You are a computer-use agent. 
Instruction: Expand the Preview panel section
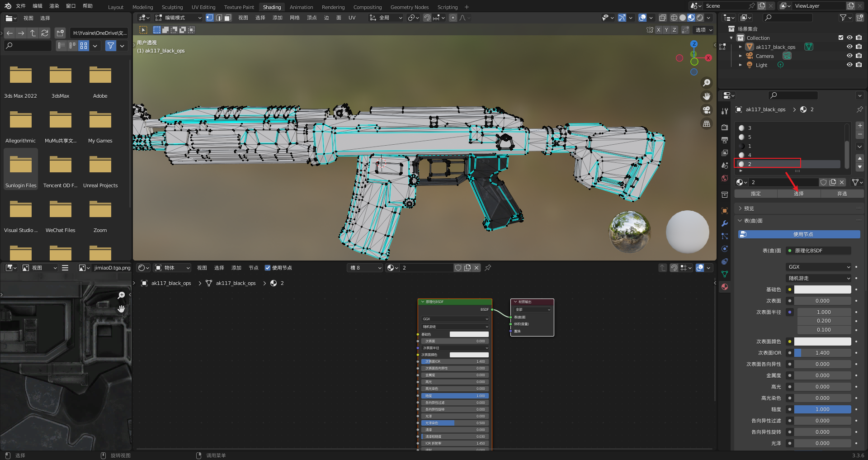749,209
